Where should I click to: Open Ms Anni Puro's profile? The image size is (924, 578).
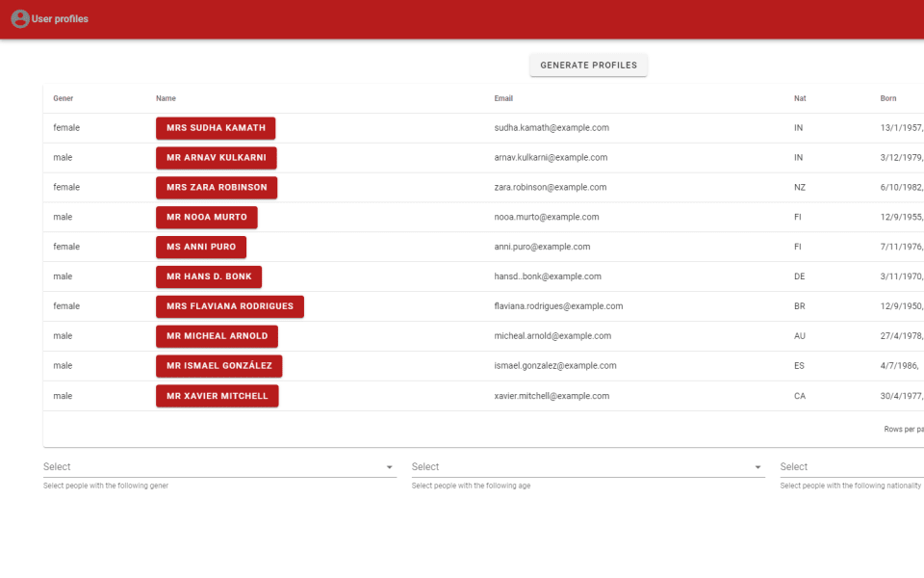coord(201,247)
